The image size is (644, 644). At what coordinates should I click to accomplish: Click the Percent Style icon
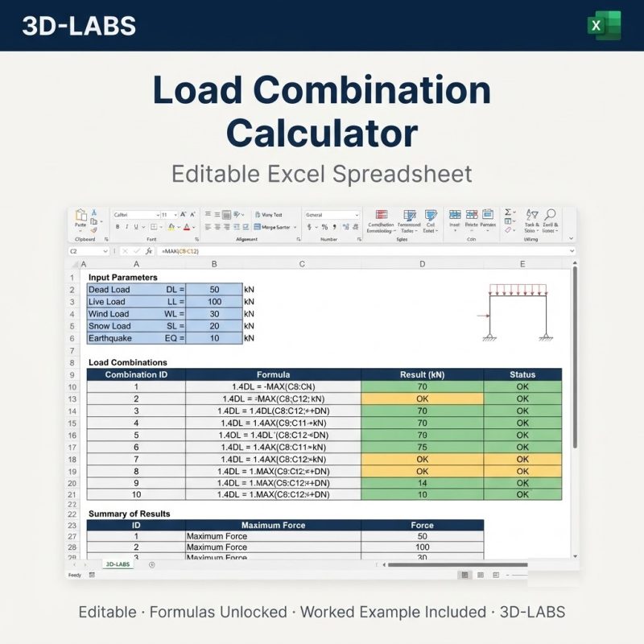[x=324, y=227]
